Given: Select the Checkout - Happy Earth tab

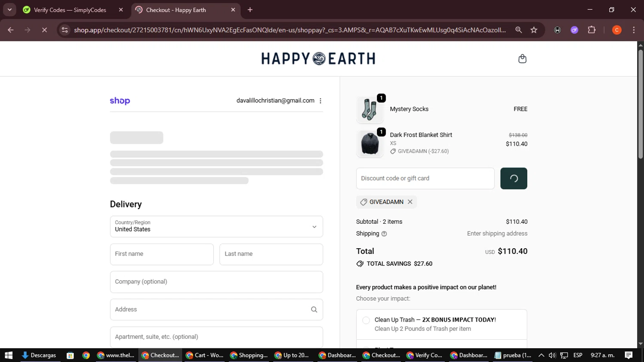Looking at the screenshot, I should [176, 10].
